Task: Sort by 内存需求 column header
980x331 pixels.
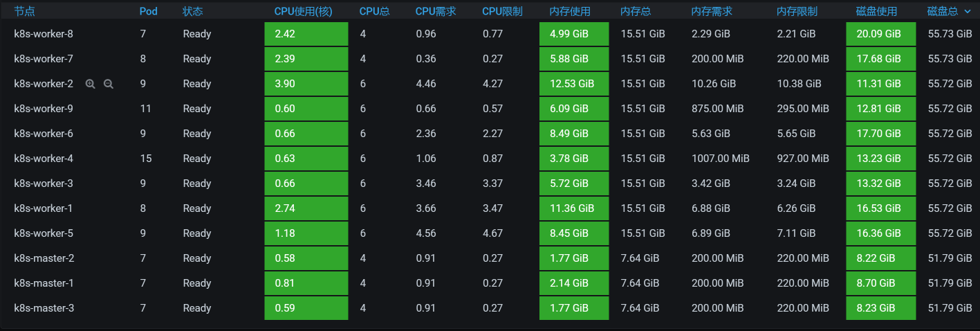Action: tap(712, 12)
